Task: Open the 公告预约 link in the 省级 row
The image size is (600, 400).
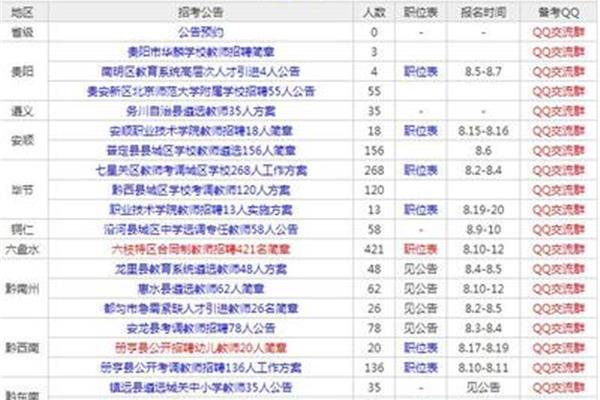Action: [x=201, y=32]
